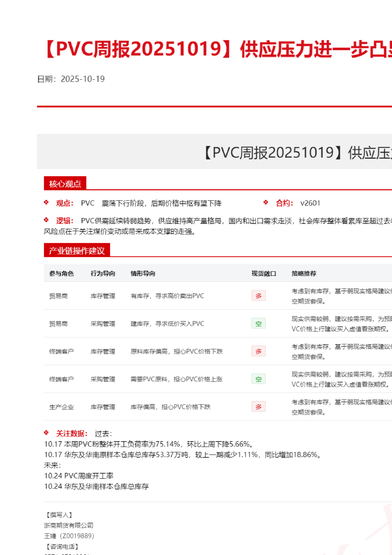The width and height of the screenshot is (392, 555).
Task: Click the 空 badge in 终端客户 采购管理 row
Action: point(258,379)
